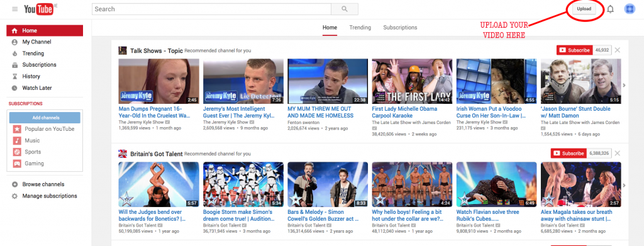Image resolution: width=644 pixels, height=246 pixels.
Task: Show more Britain's Got Talent videos arrow
Action: click(x=625, y=185)
